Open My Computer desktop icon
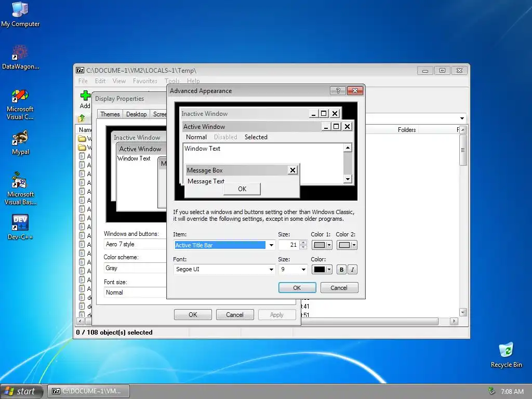This screenshot has height=399, width=532. [20, 14]
